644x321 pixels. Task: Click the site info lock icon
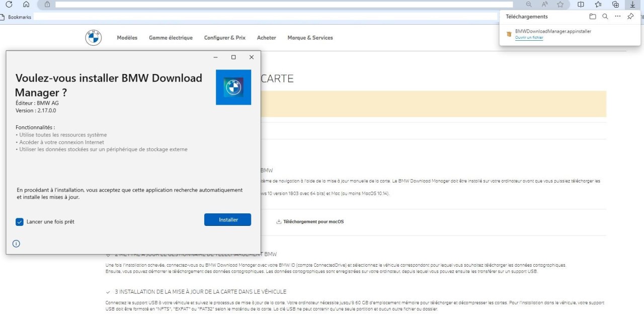(47, 4)
